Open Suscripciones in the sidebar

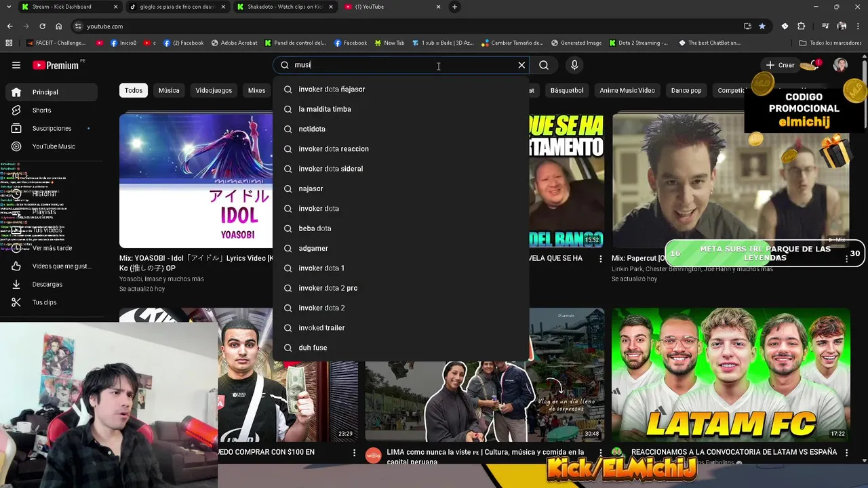point(52,128)
